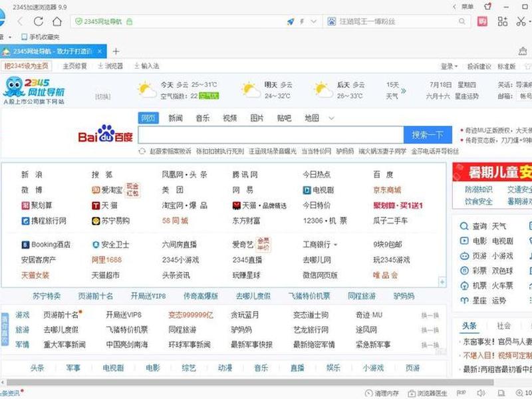Click the 输入法 download link

click(146, 66)
